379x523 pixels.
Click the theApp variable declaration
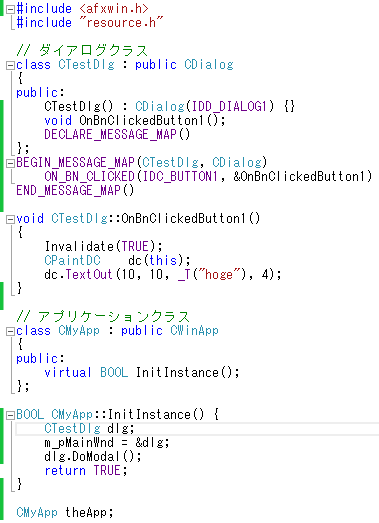[89, 512]
